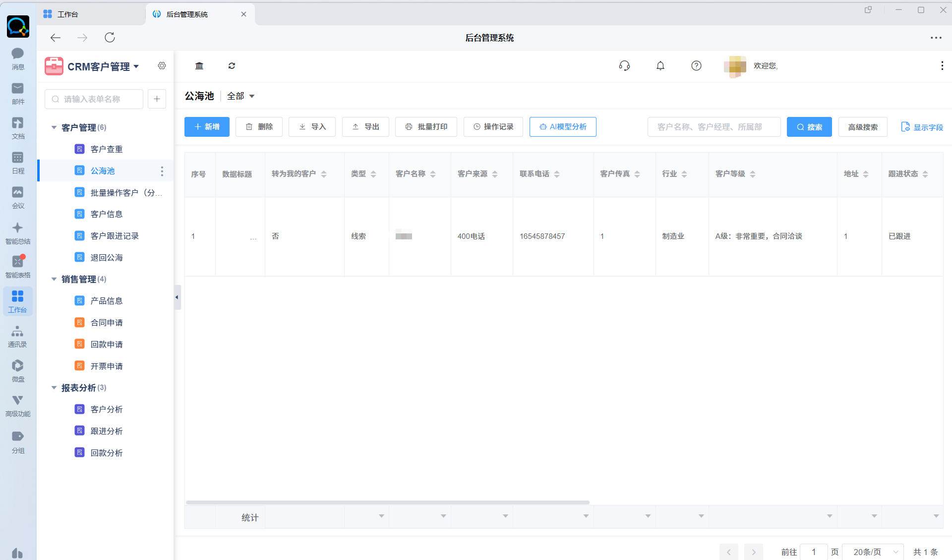Image resolution: width=952 pixels, height=560 pixels.
Task: Open the notification bell icon
Action: [660, 66]
